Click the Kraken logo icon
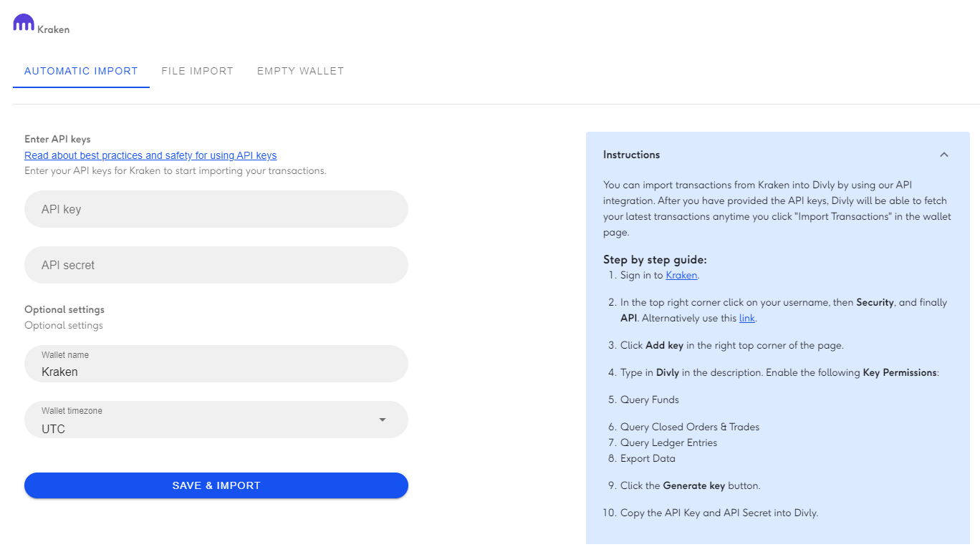The image size is (980, 552). click(x=24, y=22)
